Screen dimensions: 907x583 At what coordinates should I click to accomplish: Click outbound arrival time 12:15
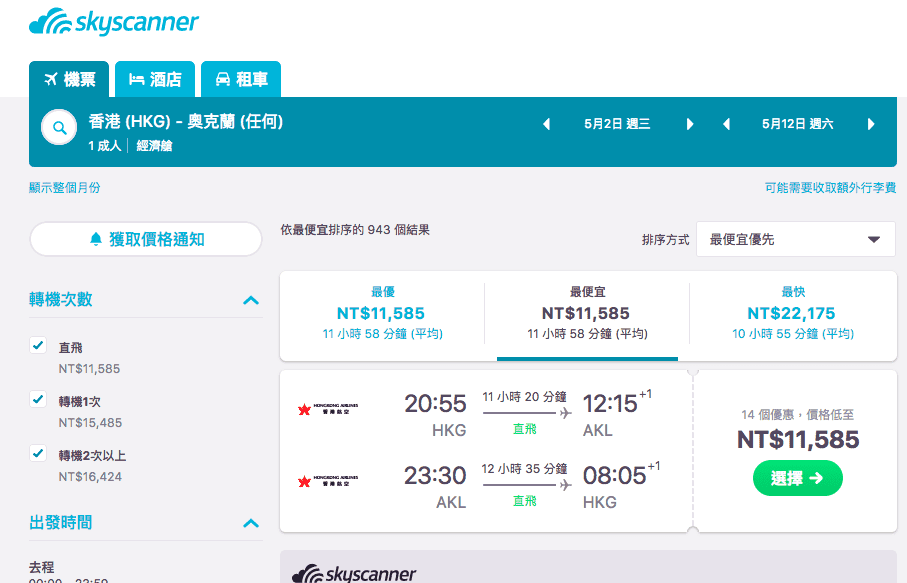[610, 404]
